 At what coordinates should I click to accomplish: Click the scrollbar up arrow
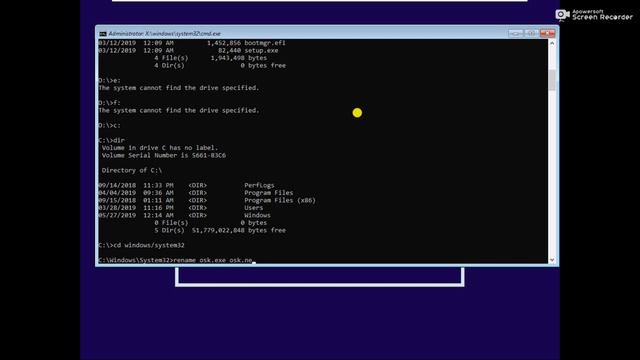[552, 43]
